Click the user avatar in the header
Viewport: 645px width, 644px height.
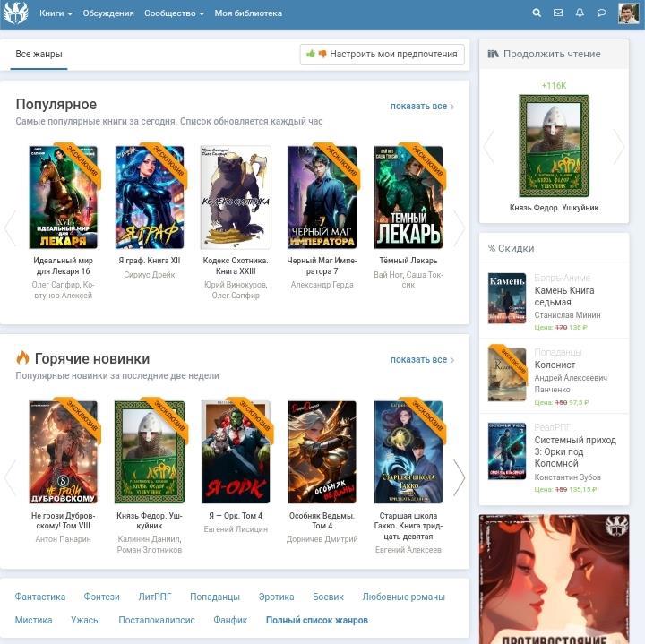[628, 13]
